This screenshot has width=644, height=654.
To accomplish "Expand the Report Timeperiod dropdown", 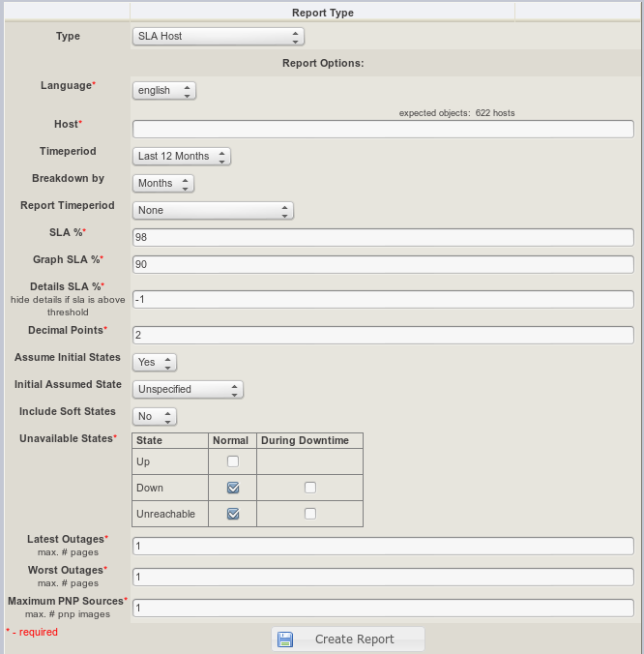I will pyautogui.click(x=213, y=211).
